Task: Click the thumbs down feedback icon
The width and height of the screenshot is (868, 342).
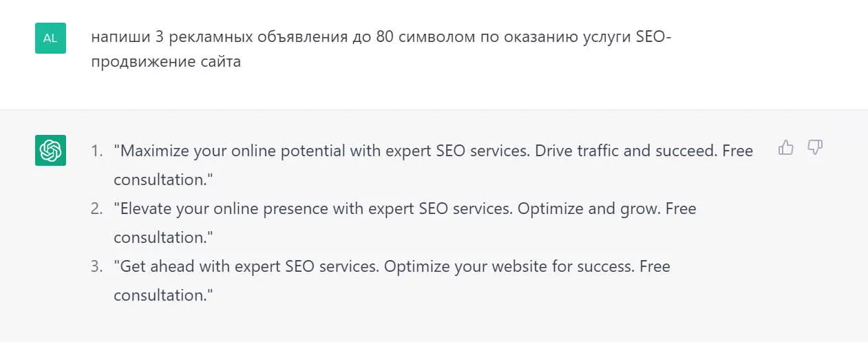Action: [x=815, y=147]
